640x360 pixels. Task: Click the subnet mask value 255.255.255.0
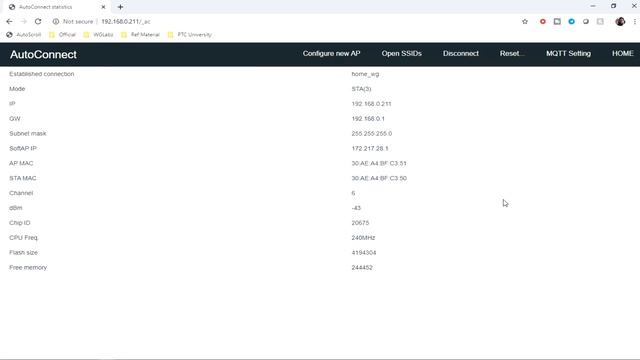[x=372, y=134]
